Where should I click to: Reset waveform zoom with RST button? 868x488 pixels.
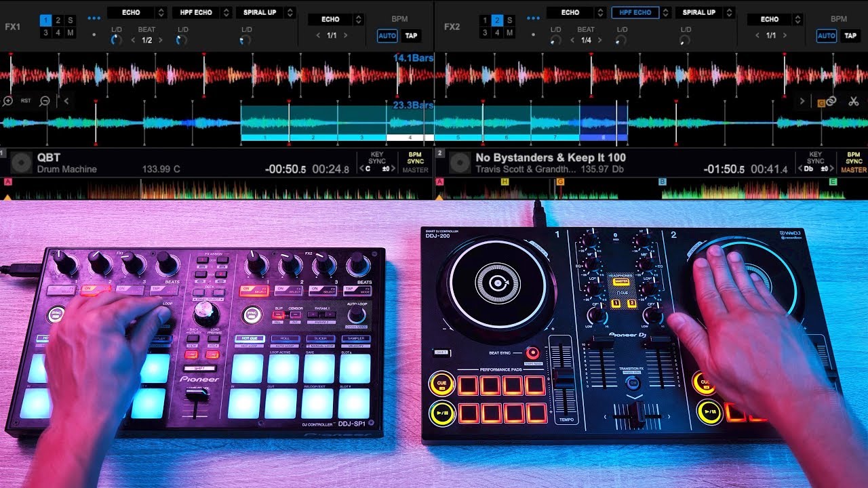(x=26, y=101)
